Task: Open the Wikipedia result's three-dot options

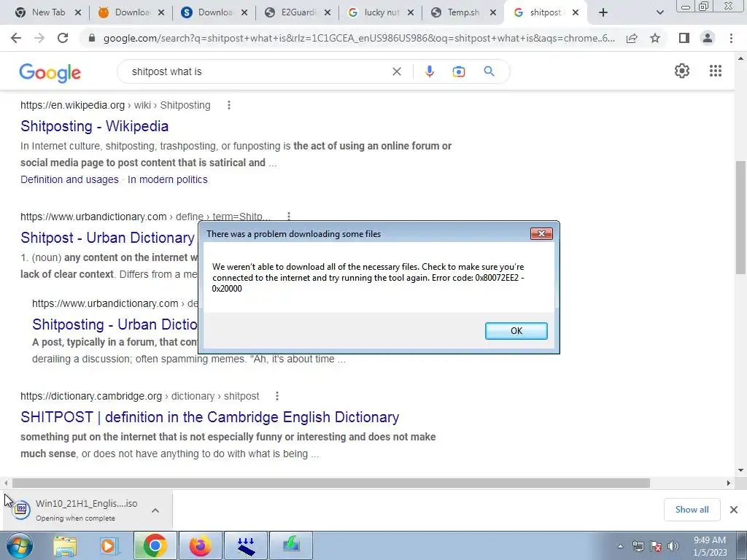Action: point(228,105)
